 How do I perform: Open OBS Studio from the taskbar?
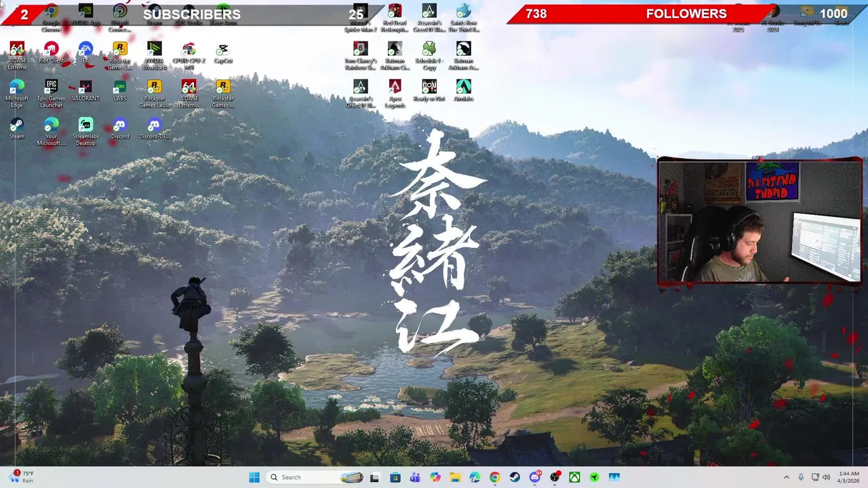tap(555, 477)
